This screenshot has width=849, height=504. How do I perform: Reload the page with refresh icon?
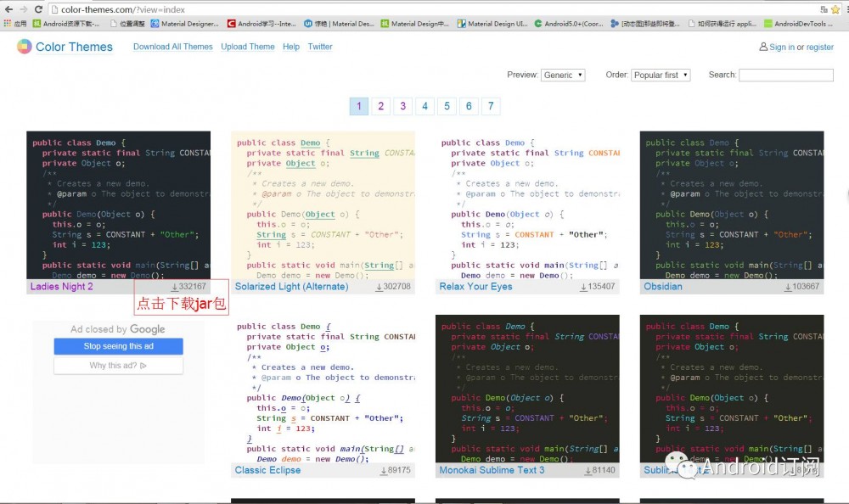pos(39,9)
